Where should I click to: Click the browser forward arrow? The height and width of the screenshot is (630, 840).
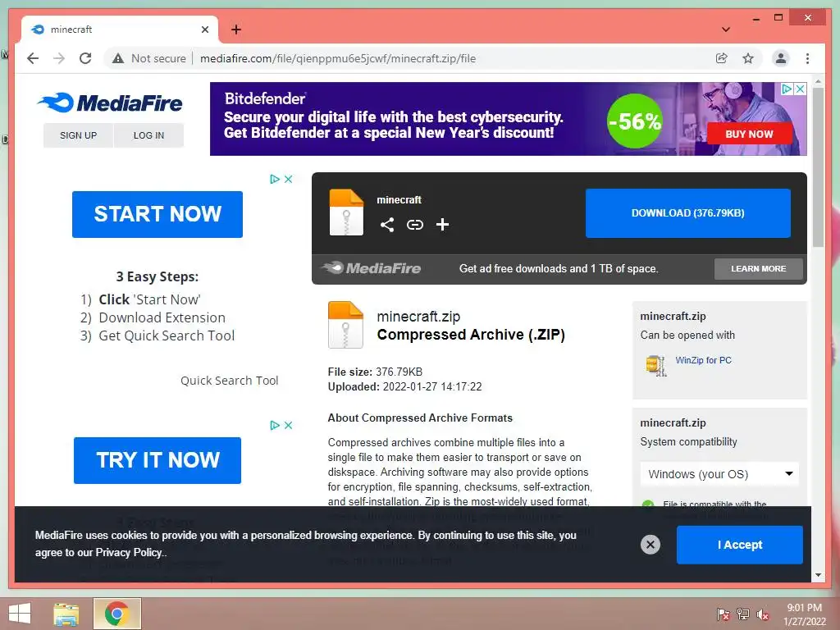(59, 58)
